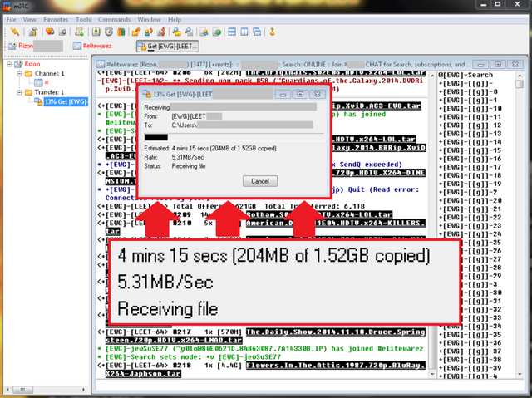This screenshot has width=532, height=398.
Task: Click the chat area scroll down arrow
Action: [432, 374]
